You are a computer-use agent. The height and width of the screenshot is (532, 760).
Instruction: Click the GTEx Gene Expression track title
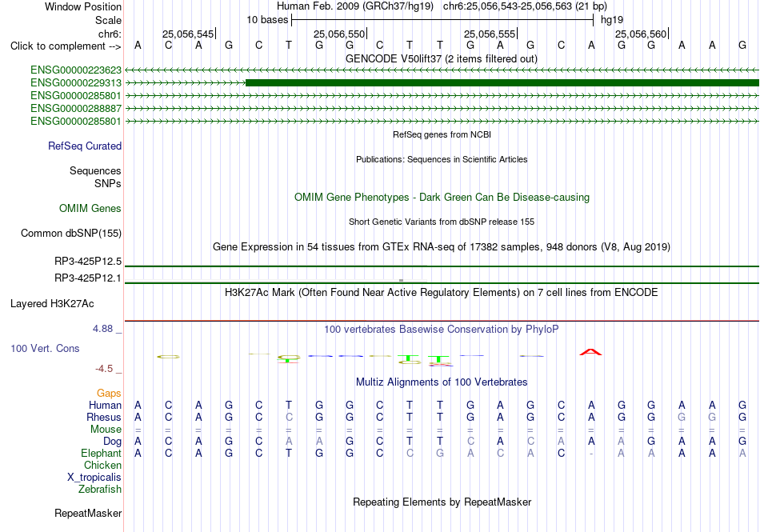point(442,247)
